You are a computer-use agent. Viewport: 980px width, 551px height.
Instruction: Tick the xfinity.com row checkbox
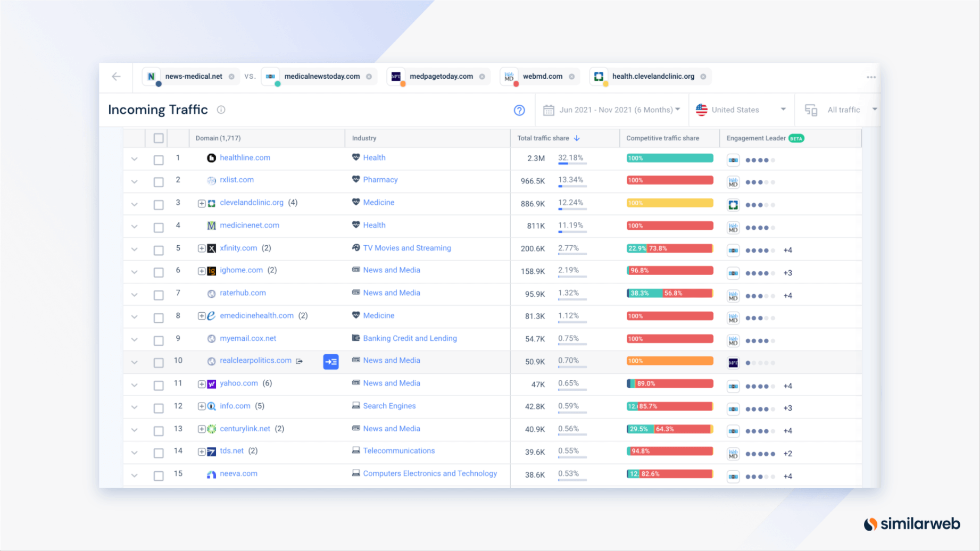point(159,250)
